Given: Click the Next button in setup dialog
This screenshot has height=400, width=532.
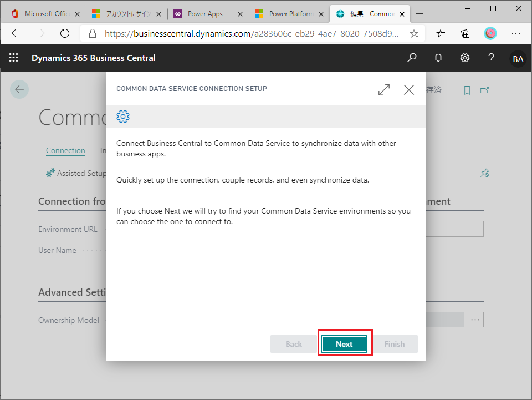Looking at the screenshot, I should click(344, 344).
